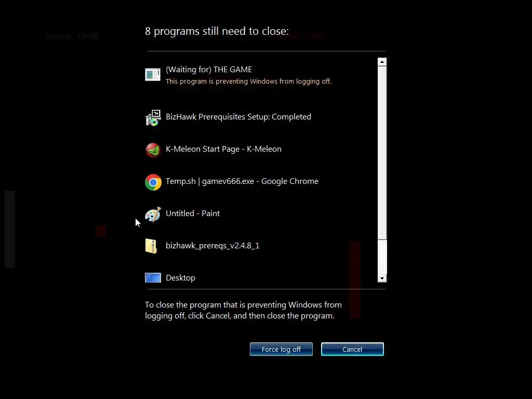Click THE GAME program window icon
The image size is (532, 399).
pyautogui.click(x=153, y=74)
